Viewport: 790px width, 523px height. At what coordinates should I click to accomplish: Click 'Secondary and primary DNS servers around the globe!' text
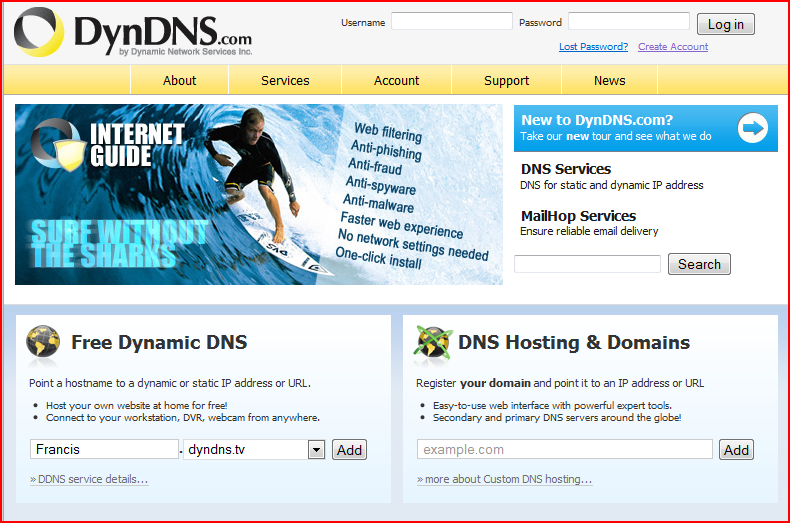tap(557, 418)
